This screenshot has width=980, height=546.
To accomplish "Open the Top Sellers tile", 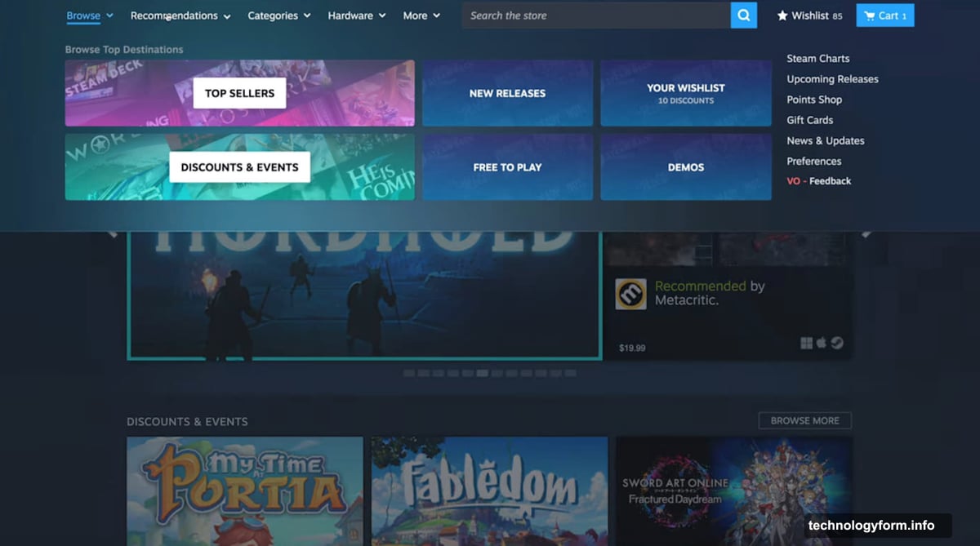I will pos(240,93).
